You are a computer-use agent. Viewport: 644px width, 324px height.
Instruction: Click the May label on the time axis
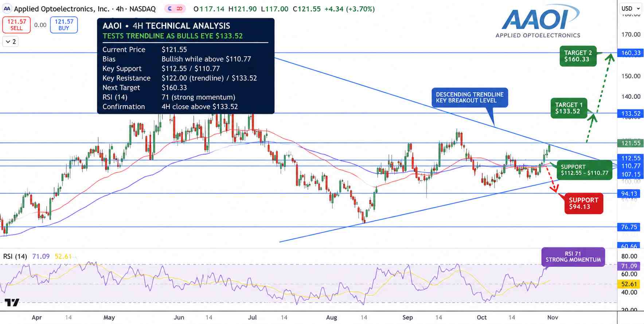109,317
